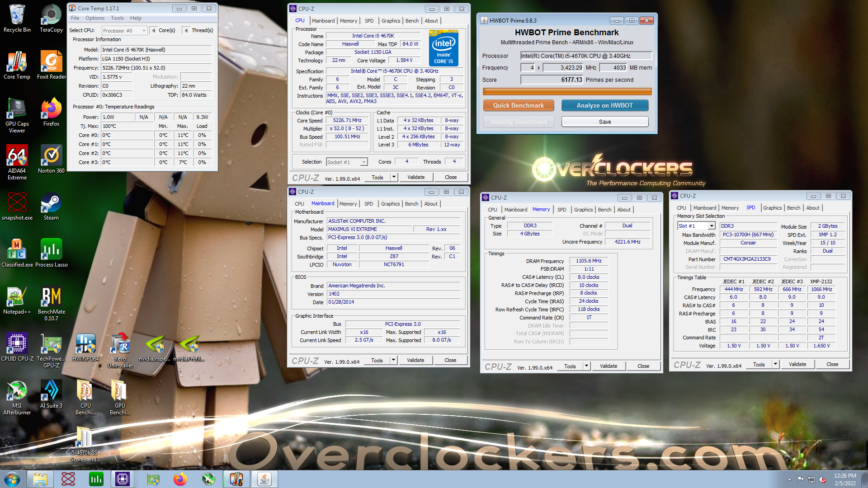This screenshot has height=488, width=868.
Task: Open Core Temp Help menu
Action: [136, 18]
